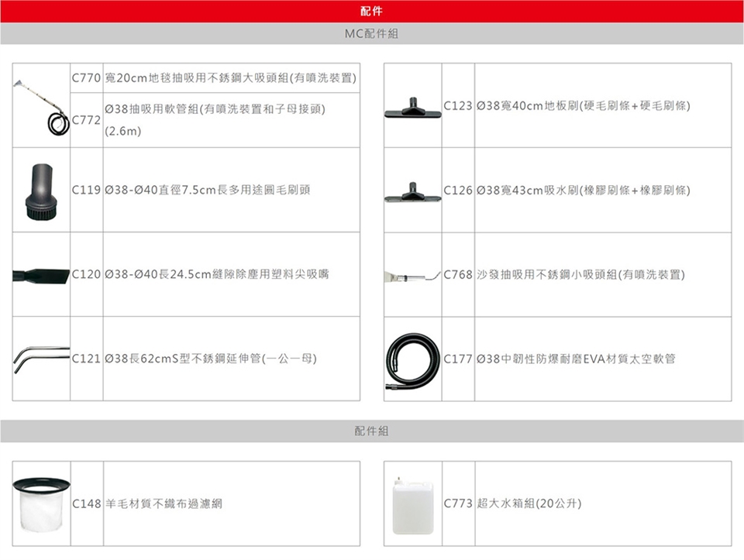Screen dimensions: 744x560
Task: Click the gray 配件組 section header
Action: (372, 431)
